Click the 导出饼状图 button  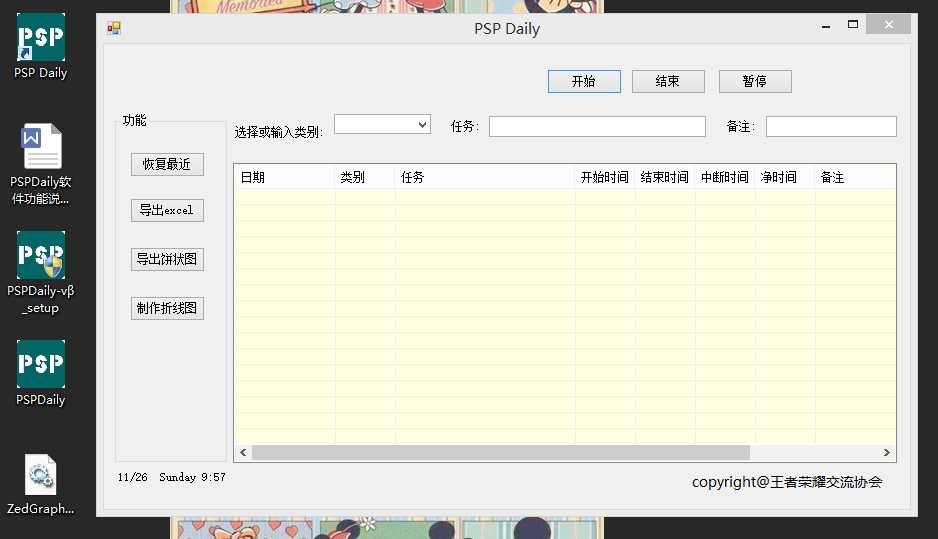pyautogui.click(x=168, y=260)
